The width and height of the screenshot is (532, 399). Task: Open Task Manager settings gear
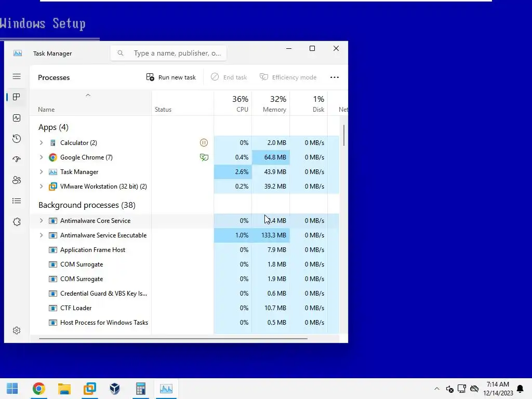click(x=17, y=330)
